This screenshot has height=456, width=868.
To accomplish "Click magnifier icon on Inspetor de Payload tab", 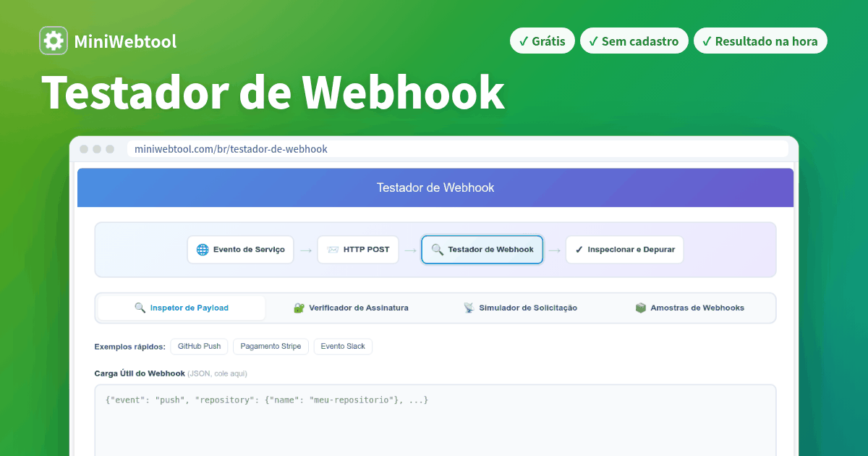I will click(140, 308).
